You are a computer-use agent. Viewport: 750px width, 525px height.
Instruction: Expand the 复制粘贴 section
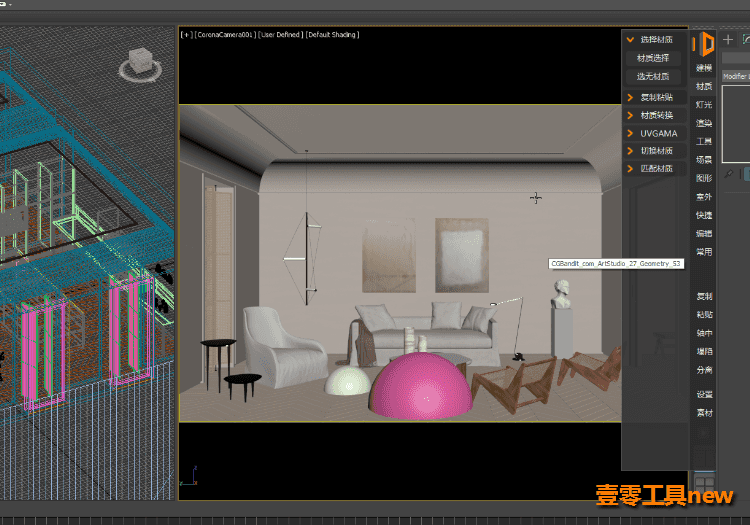click(x=655, y=98)
